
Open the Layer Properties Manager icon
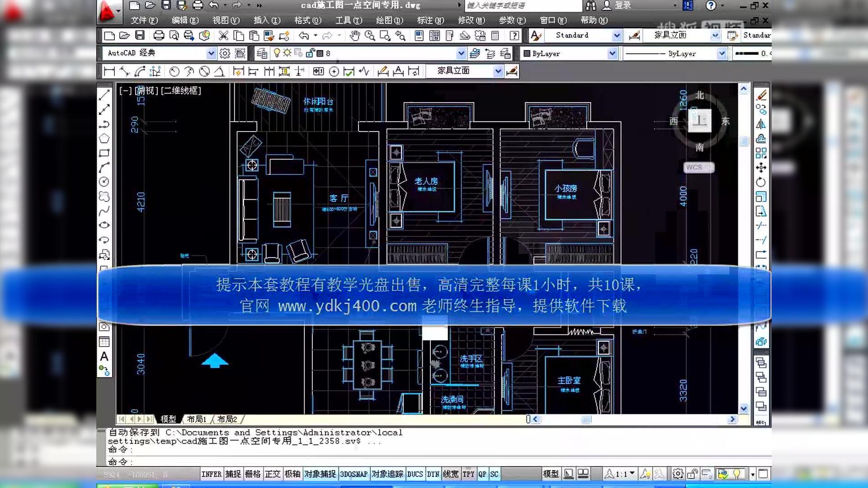click(262, 53)
